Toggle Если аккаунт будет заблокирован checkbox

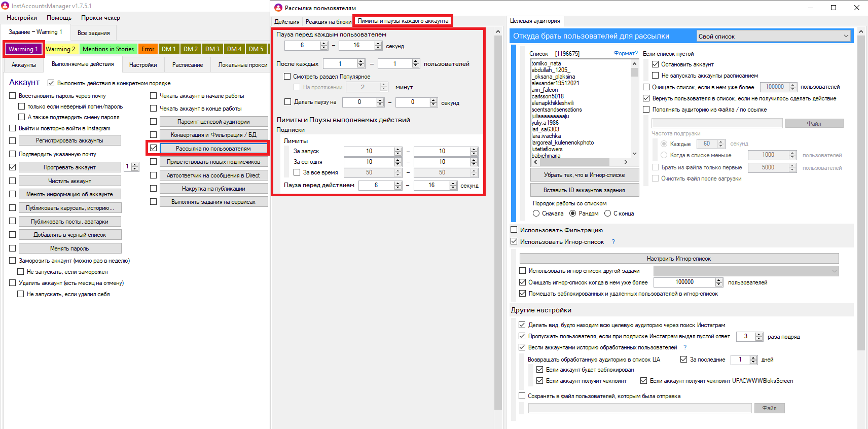tap(539, 370)
